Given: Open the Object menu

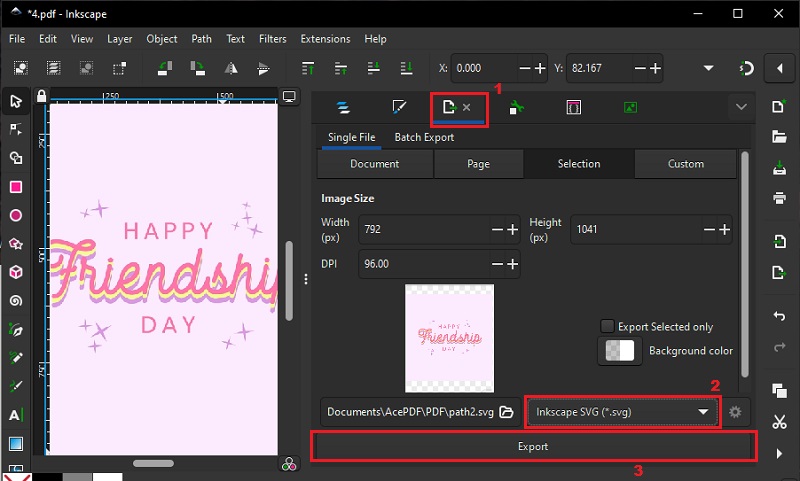Looking at the screenshot, I should pyautogui.click(x=162, y=39).
